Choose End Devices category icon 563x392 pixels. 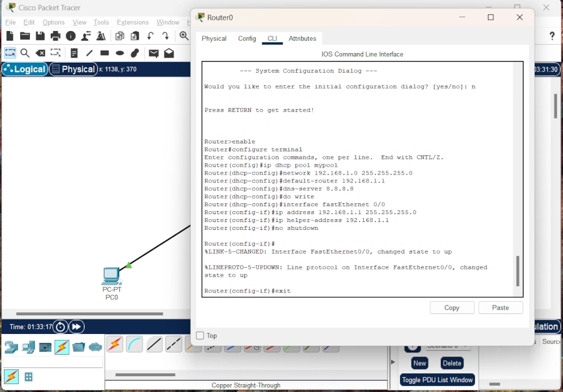(x=28, y=347)
